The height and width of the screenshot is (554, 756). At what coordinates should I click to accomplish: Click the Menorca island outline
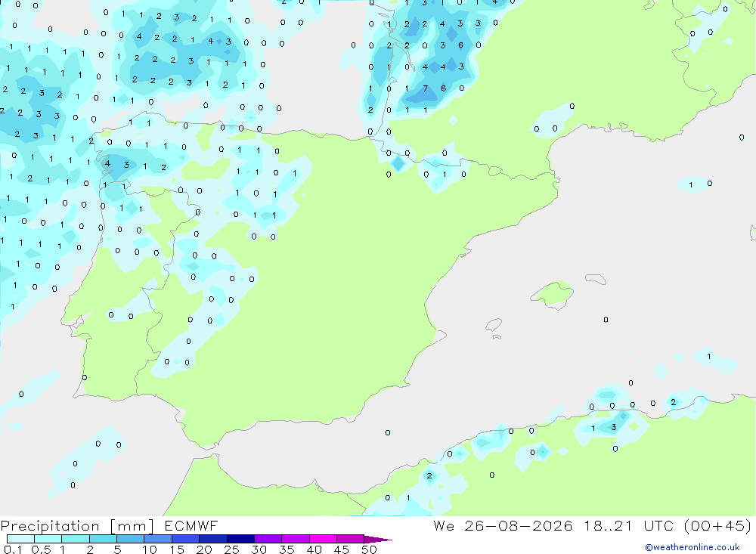[x=596, y=279]
